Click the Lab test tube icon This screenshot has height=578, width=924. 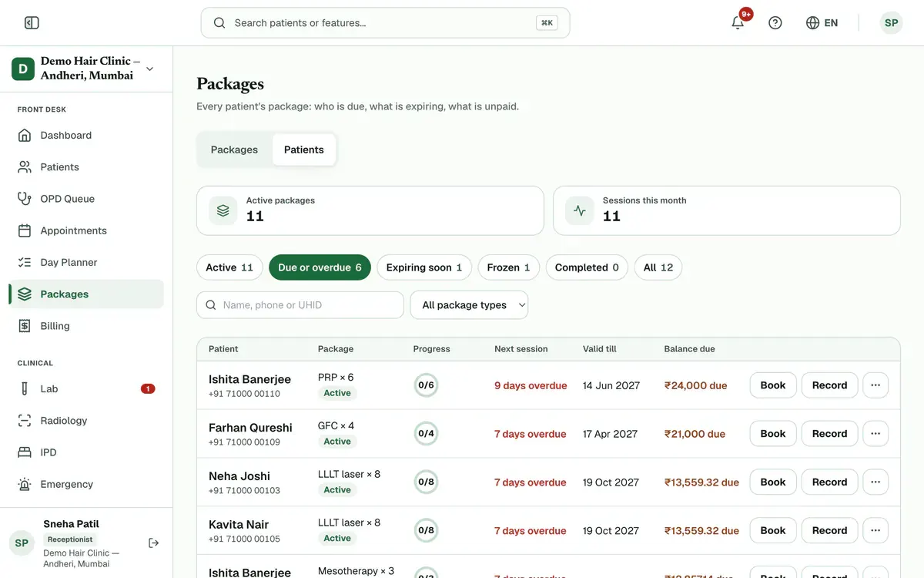click(x=25, y=388)
